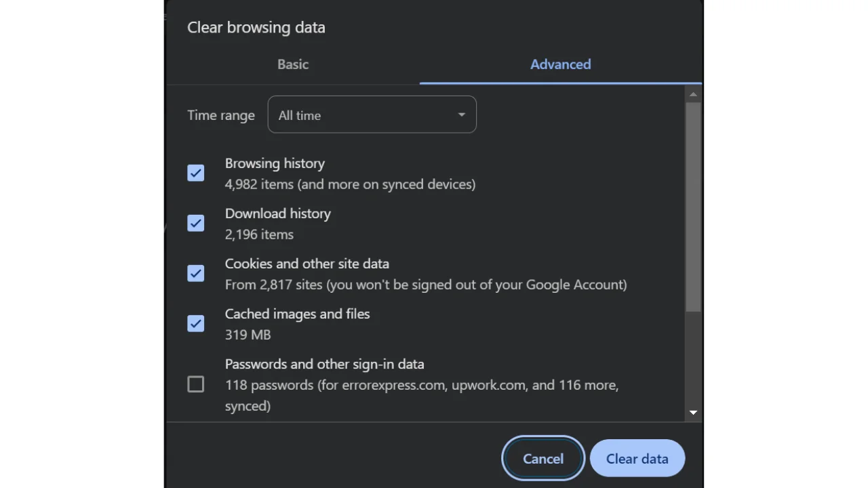Viewport: 868px width, 488px height.
Task: Disable the Cookies and other site data checkbox
Action: click(x=195, y=273)
